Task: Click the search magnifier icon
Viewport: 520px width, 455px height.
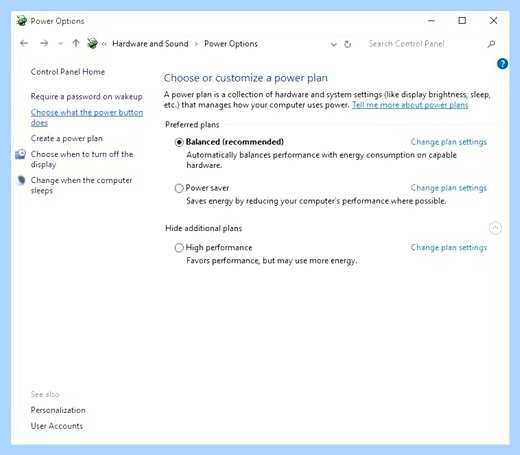Action: click(x=491, y=44)
